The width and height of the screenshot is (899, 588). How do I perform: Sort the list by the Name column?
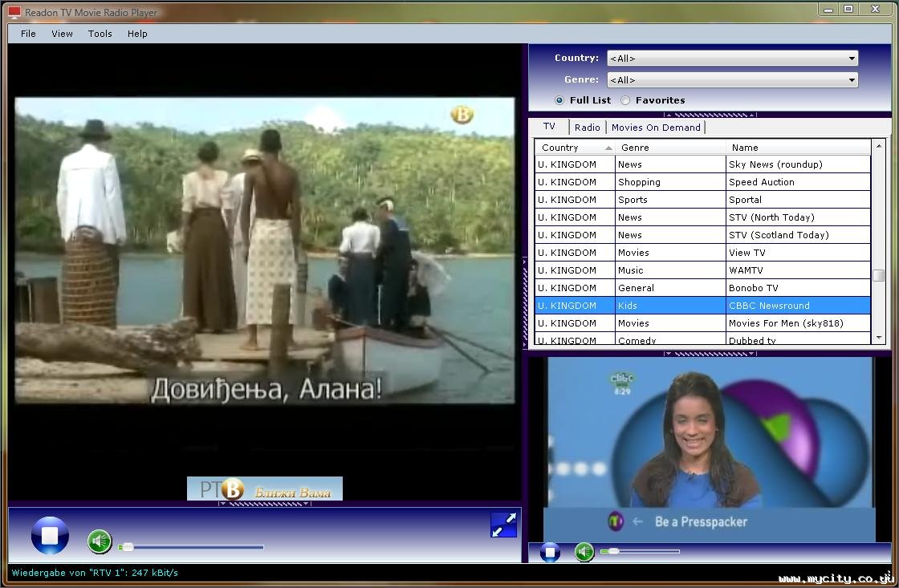tap(798, 148)
